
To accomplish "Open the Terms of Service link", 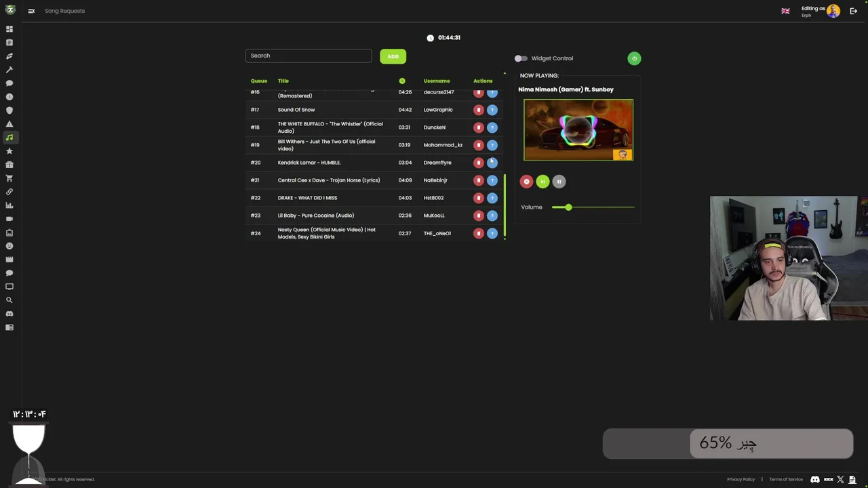I will click(x=786, y=480).
